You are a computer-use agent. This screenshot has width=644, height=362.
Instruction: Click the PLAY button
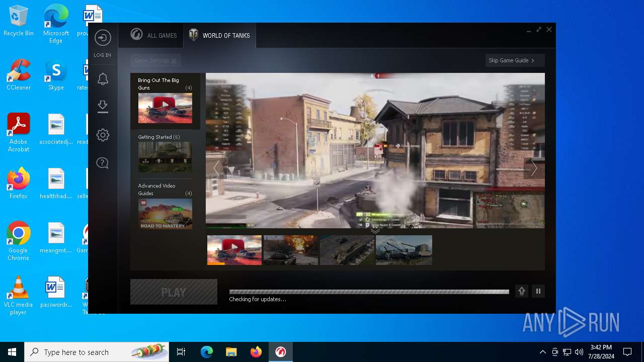pyautogui.click(x=174, y=292)
